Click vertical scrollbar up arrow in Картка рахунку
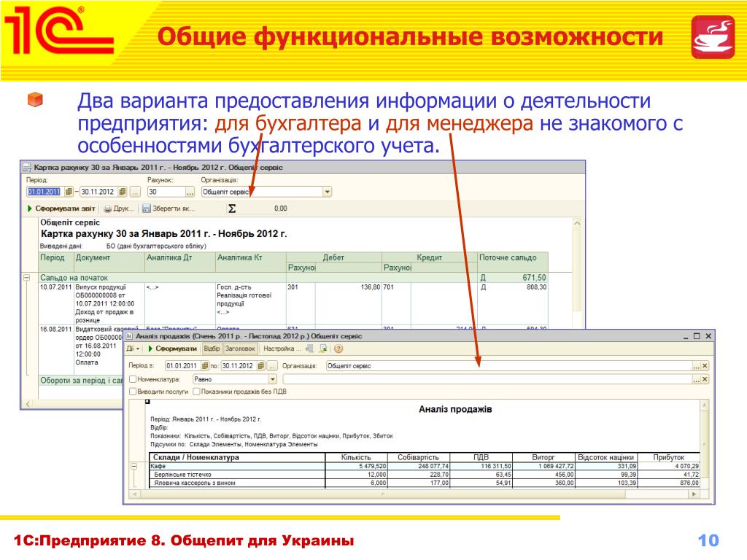The height and width of the screenshot is (560, 747). point(577,223)
